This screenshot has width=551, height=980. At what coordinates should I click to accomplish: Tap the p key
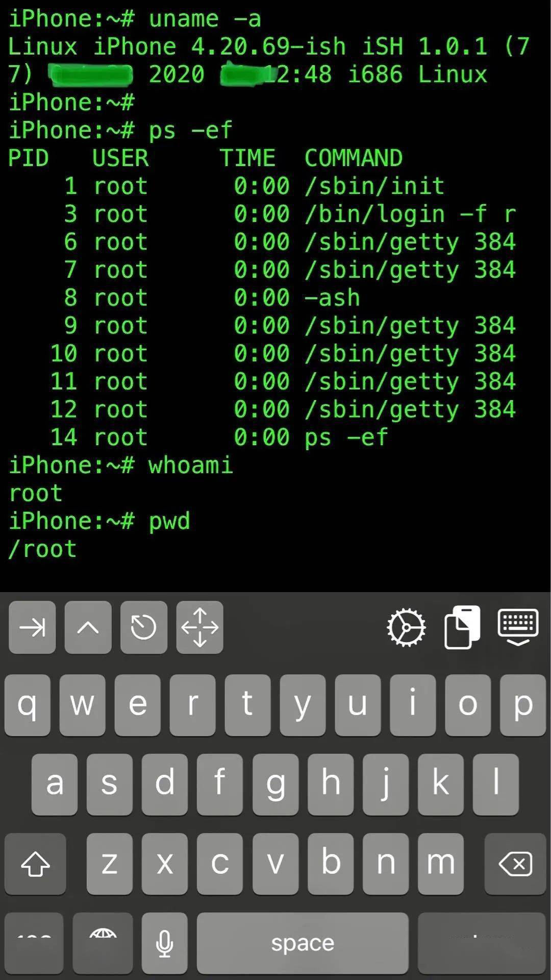tap(523, 705)
